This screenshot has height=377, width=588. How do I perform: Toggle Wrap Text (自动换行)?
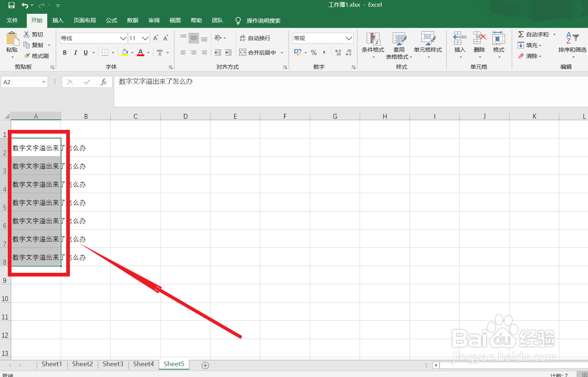click(255, 38)
